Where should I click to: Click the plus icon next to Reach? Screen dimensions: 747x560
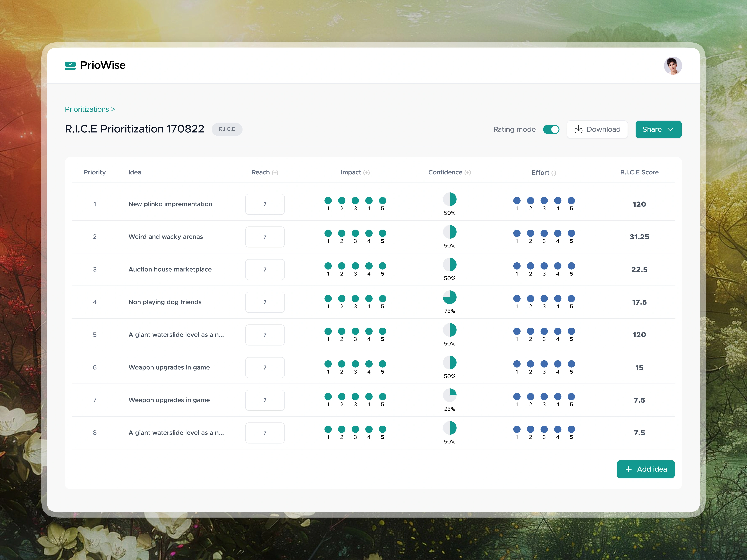[x=275, y=173]
